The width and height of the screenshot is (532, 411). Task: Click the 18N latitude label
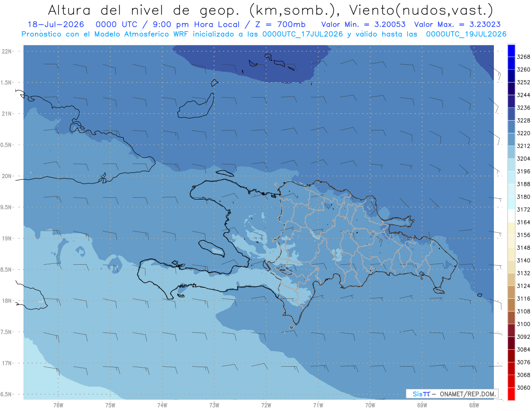(x=7, y=301)
